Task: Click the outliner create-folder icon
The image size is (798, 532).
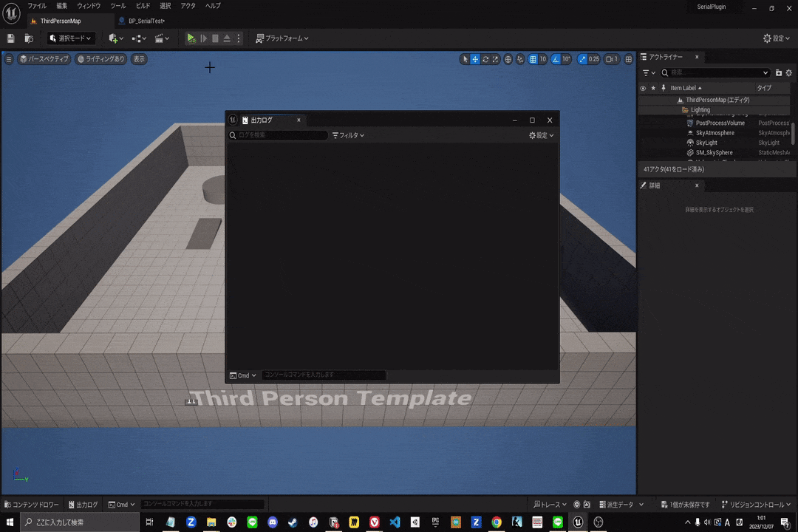Action: tap(778, 73)
